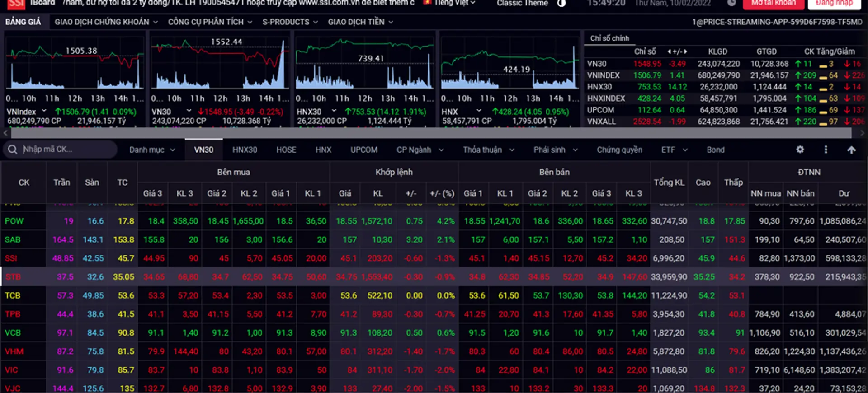
Task: Click the Tổng KL column header
Action: [x=669, y=182]
